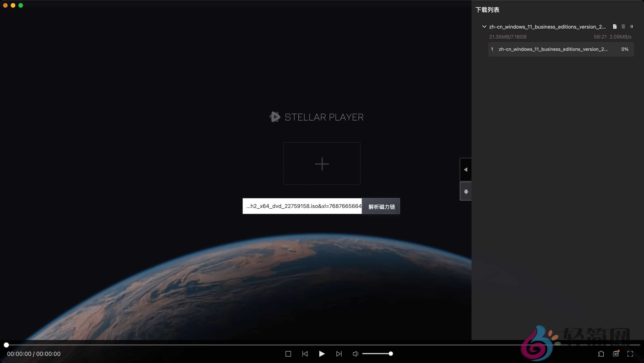Viewport: 644px width, 363px height.
Task: Click the playback progress bar handle
Action: coord(6,345)
